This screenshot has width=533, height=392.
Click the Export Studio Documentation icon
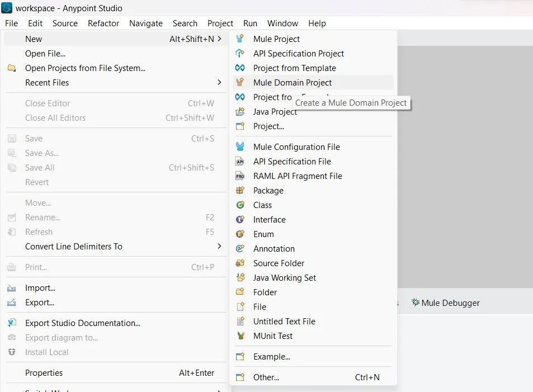[12, 323]
